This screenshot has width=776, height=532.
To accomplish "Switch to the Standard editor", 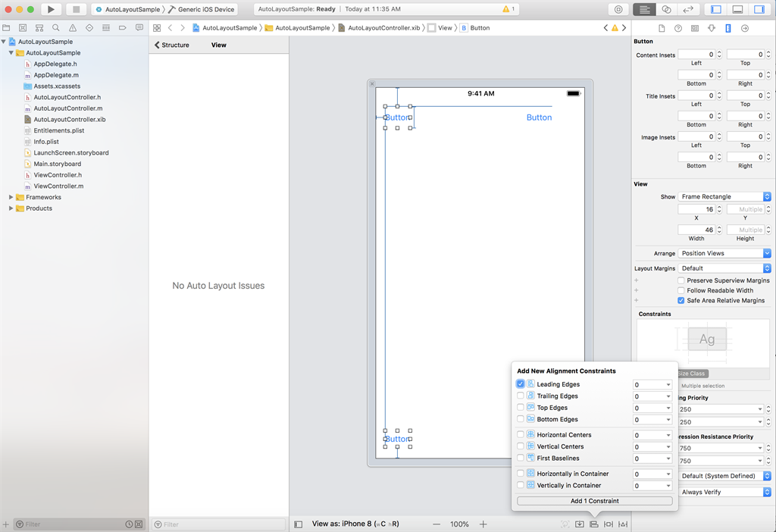I will [x=644, y=9].
